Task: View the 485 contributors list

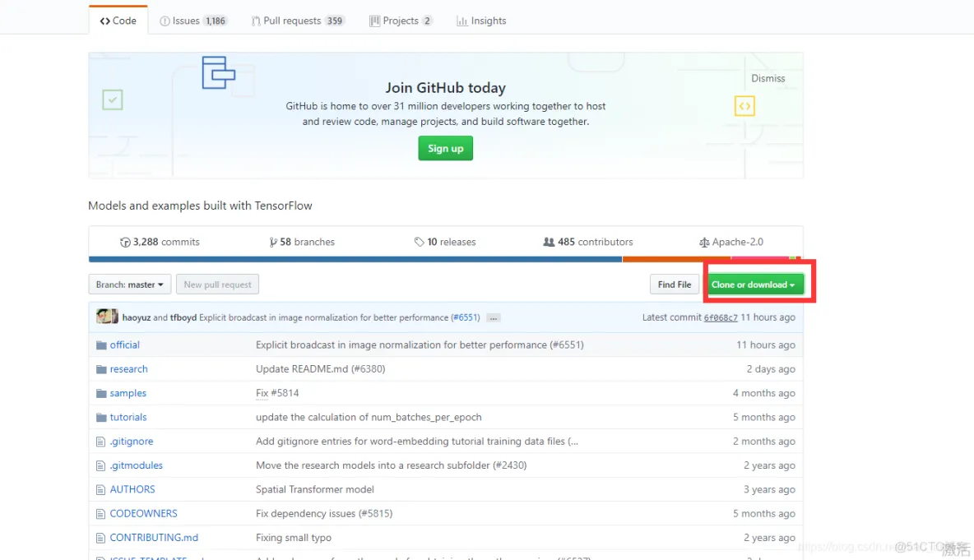Action: (x=587, y=242)
